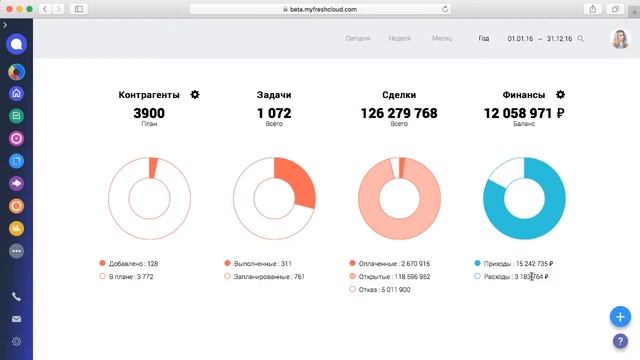Viewport: 640px width, 360px height.
Task: Go to the home icon in sidebar
Action: tap(16, 93)
